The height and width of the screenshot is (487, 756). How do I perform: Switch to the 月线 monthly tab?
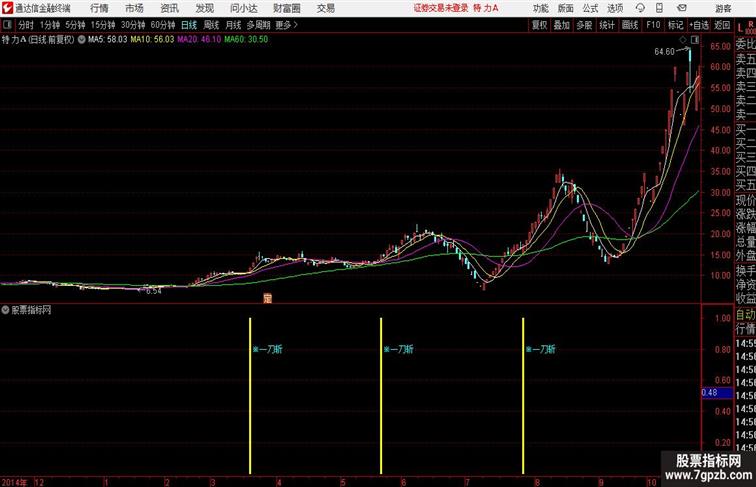pos(233,25)
